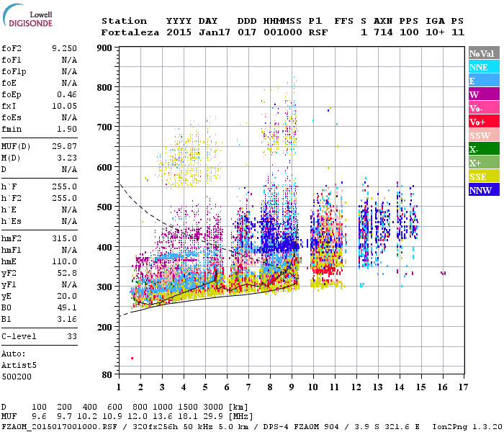Click the AXN value 714

383,32
